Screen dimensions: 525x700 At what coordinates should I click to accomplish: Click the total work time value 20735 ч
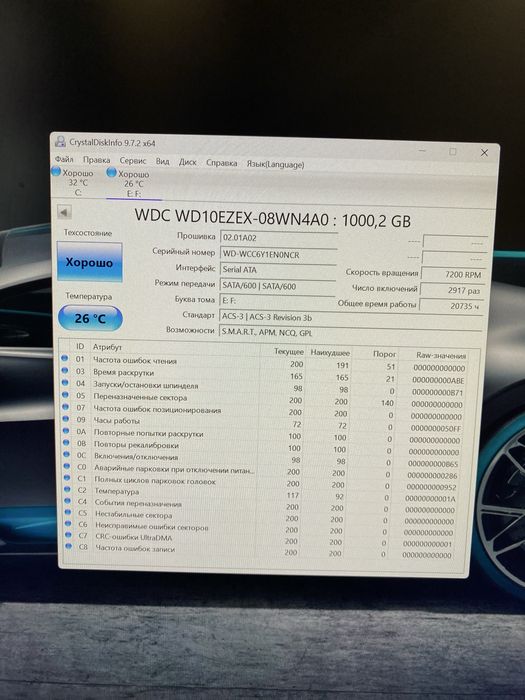click(x=451, y=306)
